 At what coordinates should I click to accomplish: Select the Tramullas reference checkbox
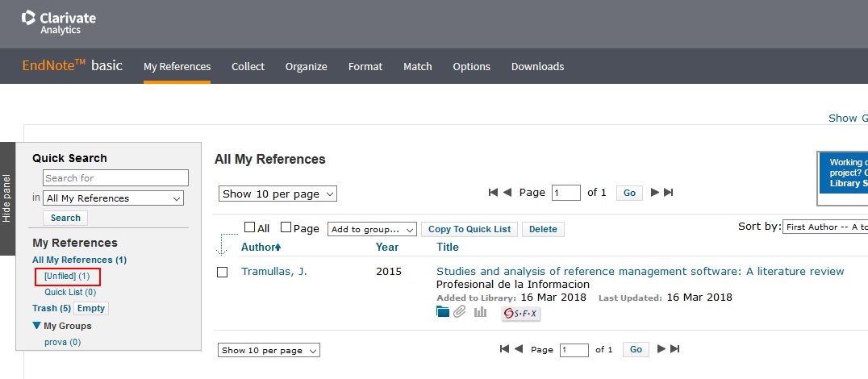[x=223, y=273]
